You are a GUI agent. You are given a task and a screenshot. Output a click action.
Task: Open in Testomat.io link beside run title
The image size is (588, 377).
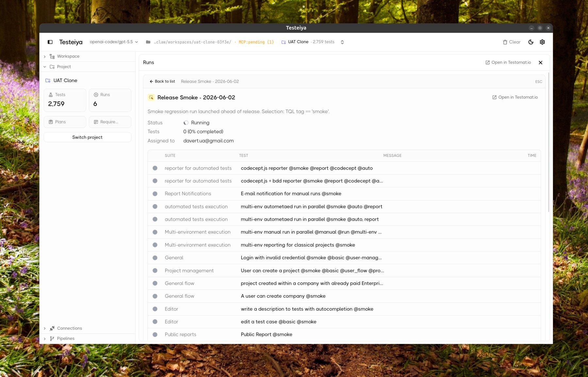[515, 97]
